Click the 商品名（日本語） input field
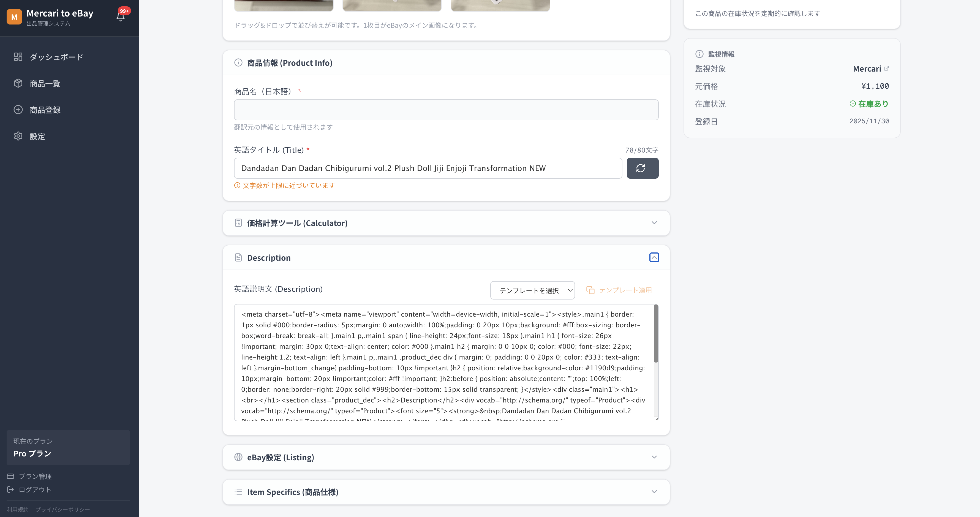Image resolution: width=980 pixels, height=517 pixels. click(446, 110)
